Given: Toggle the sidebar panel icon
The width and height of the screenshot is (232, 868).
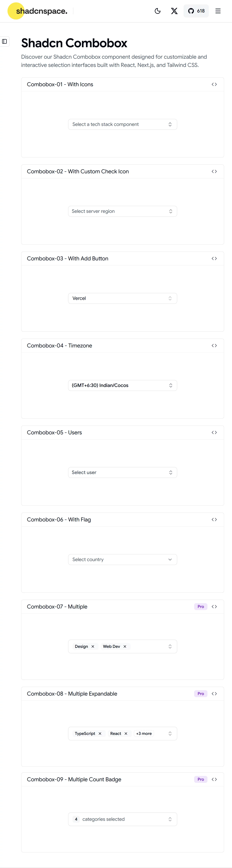Looking at the screenshot, I should pos(4,41).
